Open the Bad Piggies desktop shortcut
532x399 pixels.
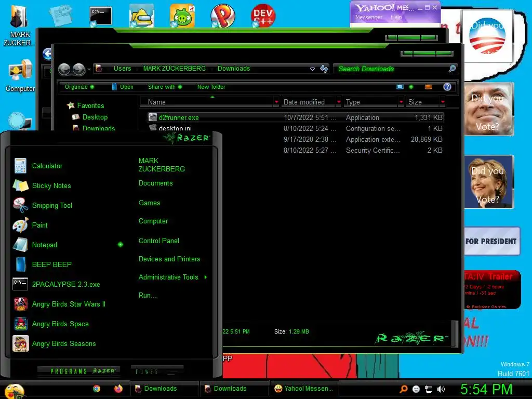(182, 16)
